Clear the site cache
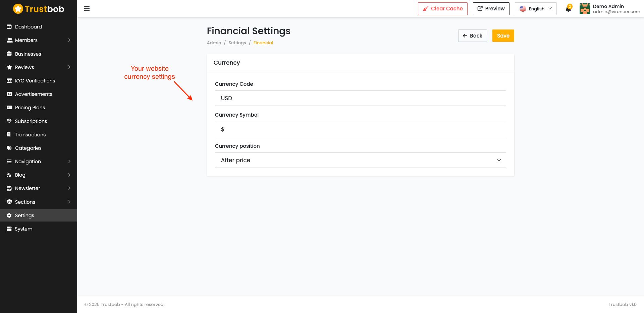 pyautogui.click(x=442, y=9)
